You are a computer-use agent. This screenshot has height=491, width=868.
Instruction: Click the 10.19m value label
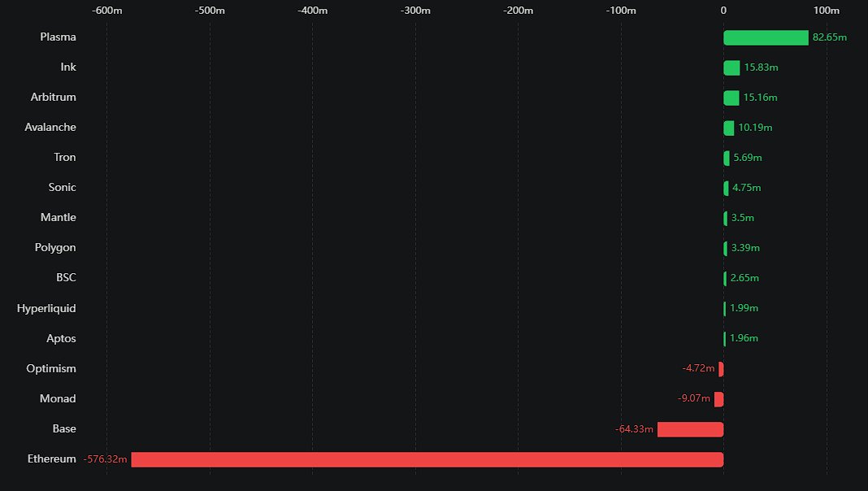click(755, 128)
